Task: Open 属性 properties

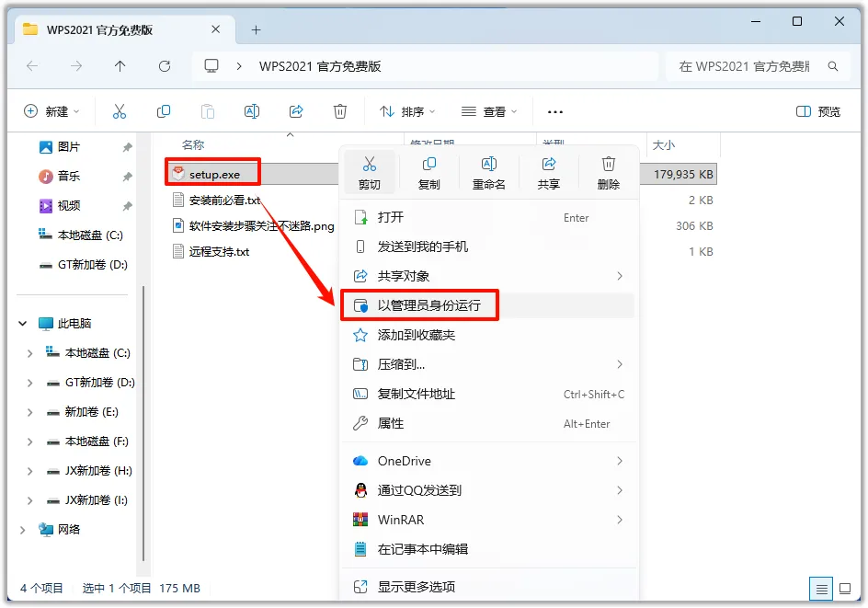Action: click(x=489, y=424)
